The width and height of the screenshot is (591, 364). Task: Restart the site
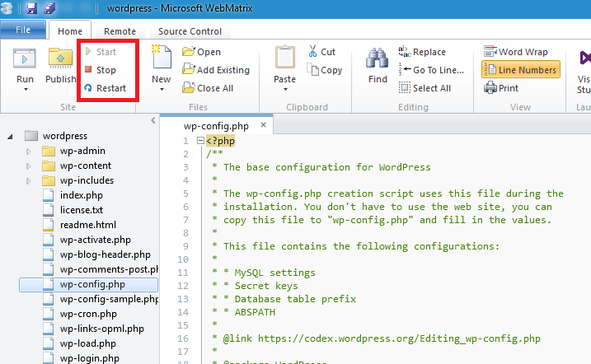point(106,88)
